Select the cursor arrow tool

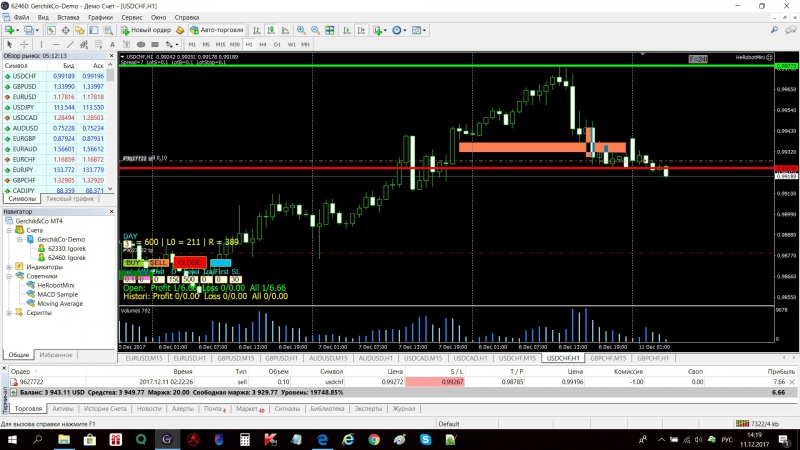click(x=9, y=44)
